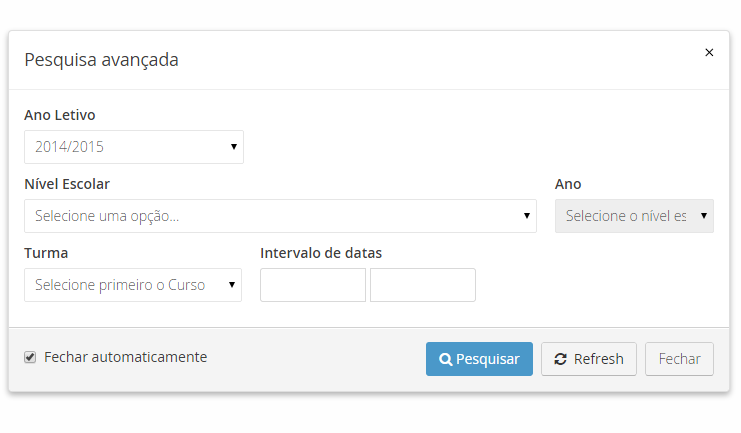The width and height of the screenshot is (741, 433).
Task: Toggle via the Fechar automaticamente label text
Action: coord(125,357)
